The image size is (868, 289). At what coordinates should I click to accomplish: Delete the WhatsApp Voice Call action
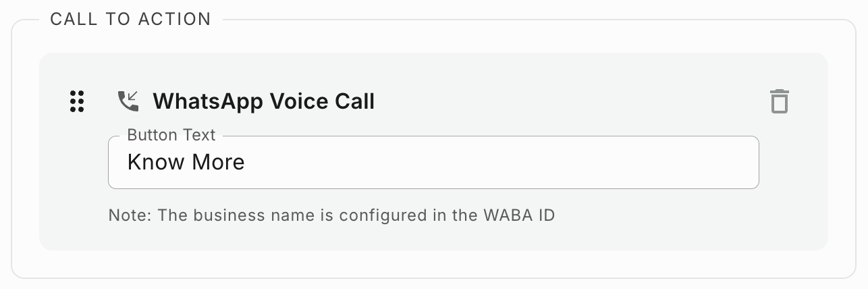tap(780, 101)
